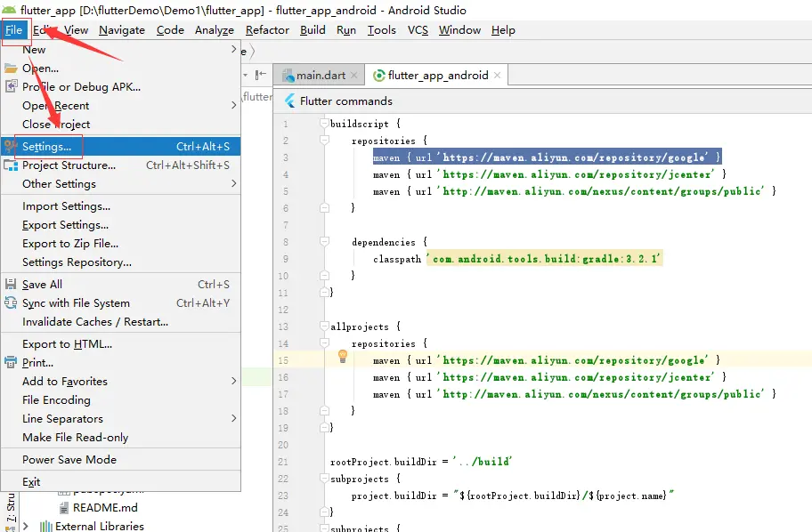This screenshot has height=532, width=812.
Task: Click the Open folder icon
Action: coord(11,69)
